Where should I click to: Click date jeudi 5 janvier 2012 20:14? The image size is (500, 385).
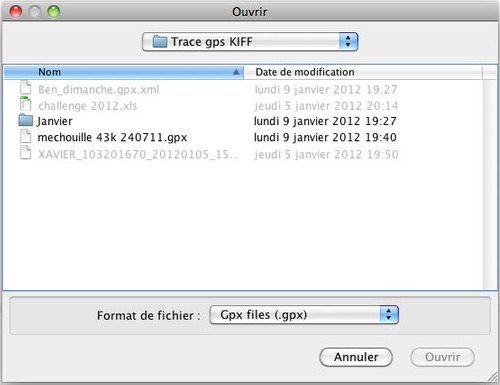tap(326, 106)
